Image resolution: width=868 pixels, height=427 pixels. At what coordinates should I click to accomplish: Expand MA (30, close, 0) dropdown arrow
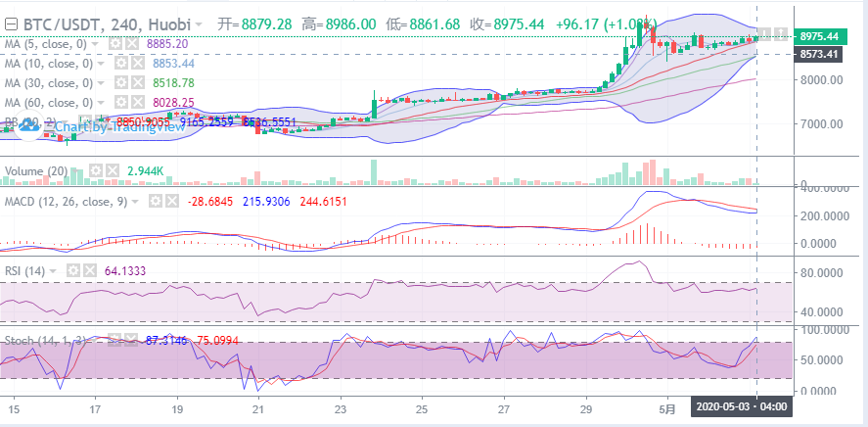pos(102,82)
